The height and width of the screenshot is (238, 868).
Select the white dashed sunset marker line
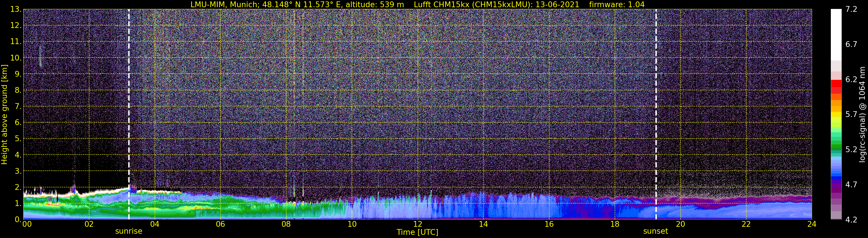656,114
